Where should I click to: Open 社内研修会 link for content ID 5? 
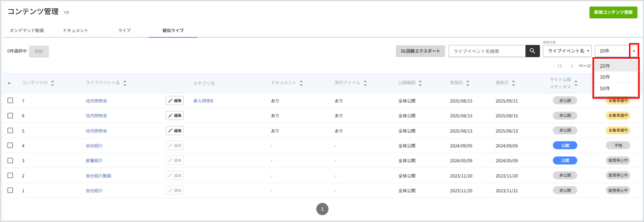click(96, 131)
